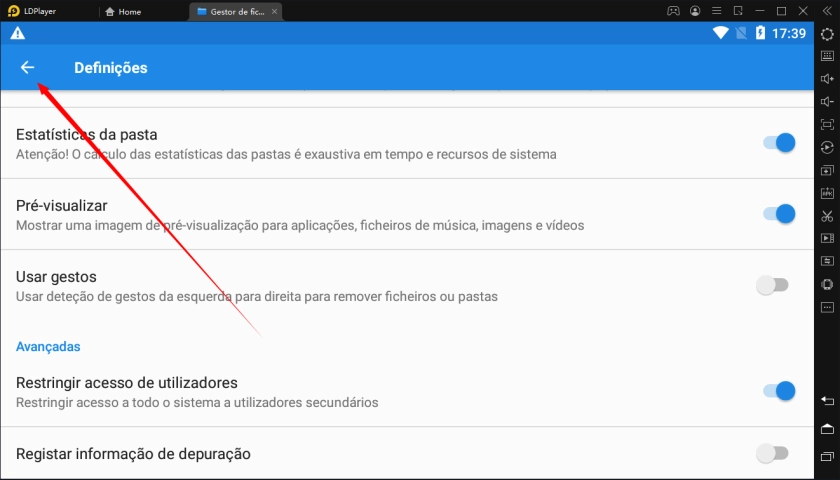Image resolution: width=840 pixels, height=480 pixels.
Task: Enable the Usar gestos switch
Action: point(772,285)
